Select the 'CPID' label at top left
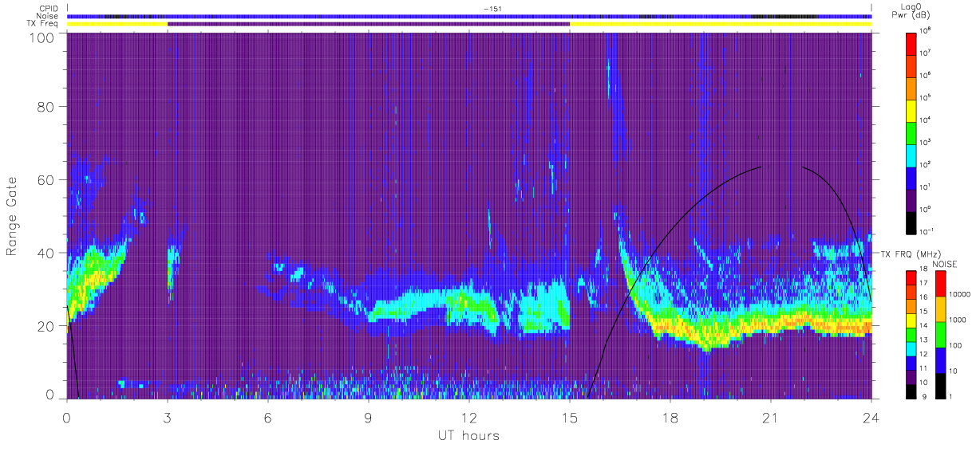This screenshot has height=452, width=980. click(x=49, y=9)
